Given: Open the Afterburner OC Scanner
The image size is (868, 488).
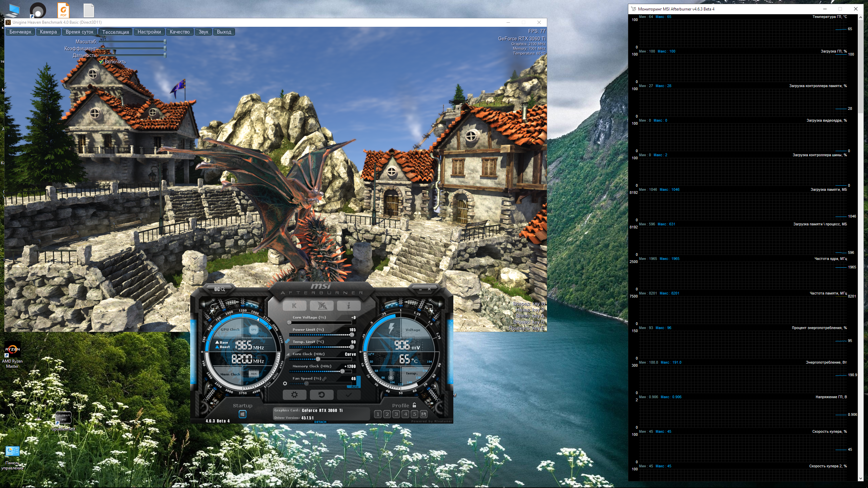Looking at the screenshot, I should pyautogui.click(x=220, y=289).
